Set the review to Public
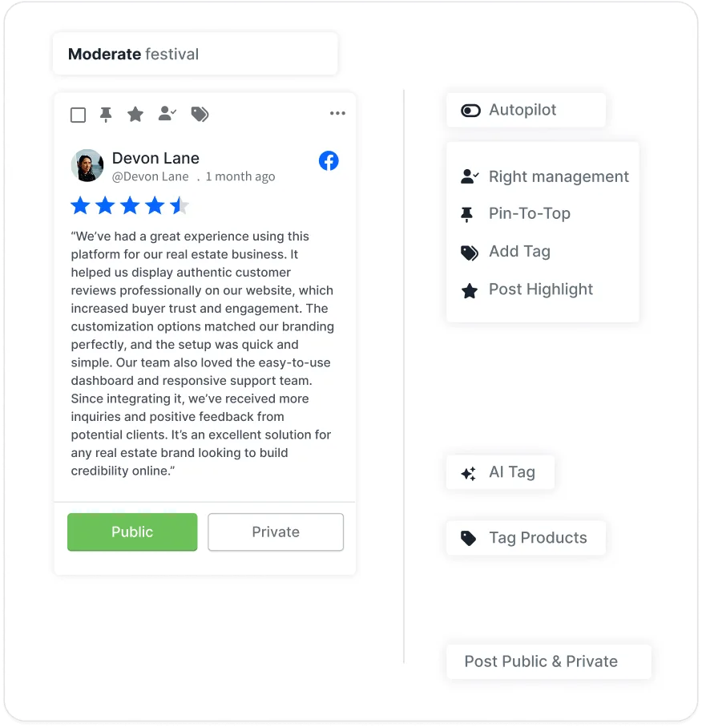Screen dimensions: 702x728 (132, 532)
